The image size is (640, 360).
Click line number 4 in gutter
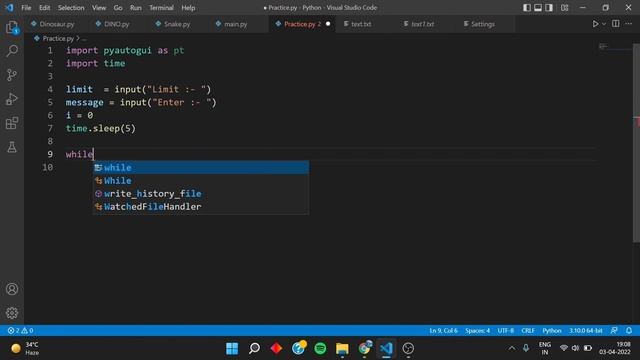[50, 89]
